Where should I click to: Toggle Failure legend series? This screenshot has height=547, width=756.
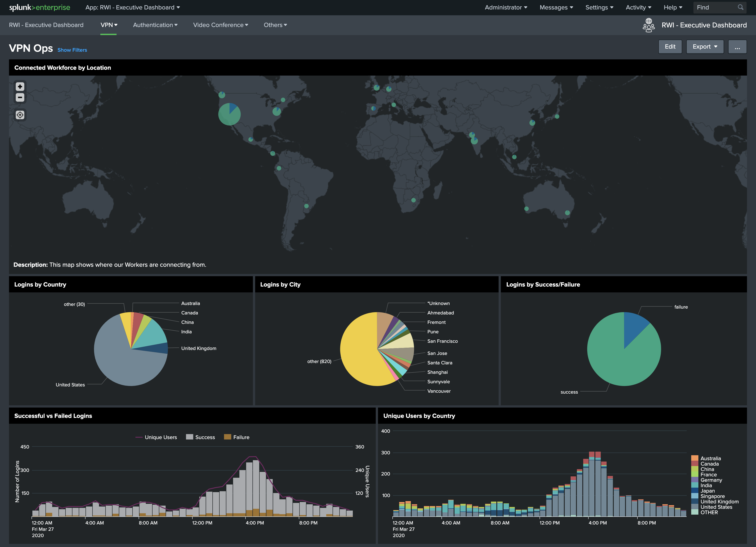(237, 437)
